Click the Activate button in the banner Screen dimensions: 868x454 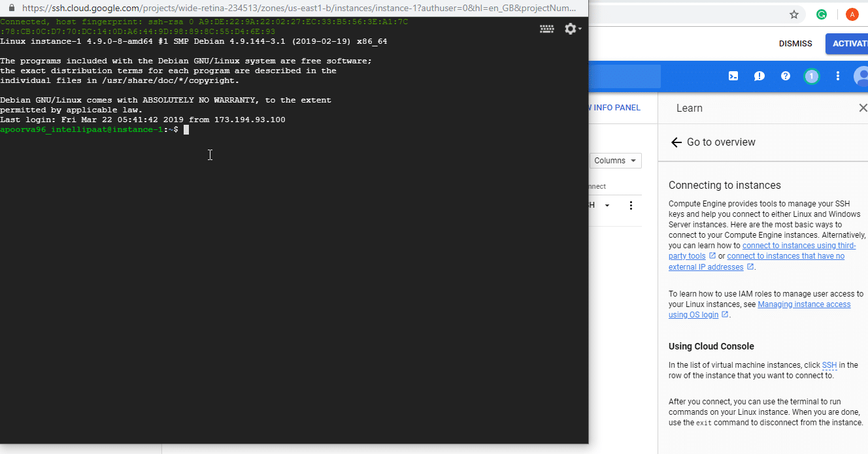pos(846,44)
